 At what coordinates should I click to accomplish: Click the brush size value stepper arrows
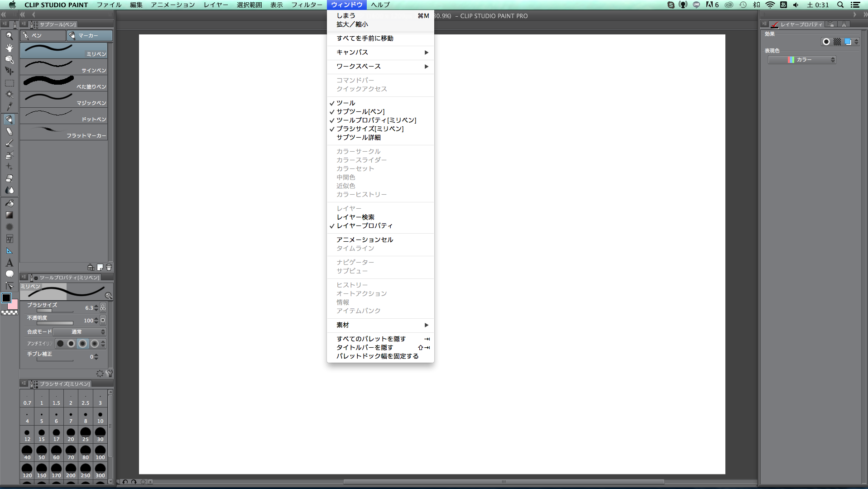[x=96, y=308]
